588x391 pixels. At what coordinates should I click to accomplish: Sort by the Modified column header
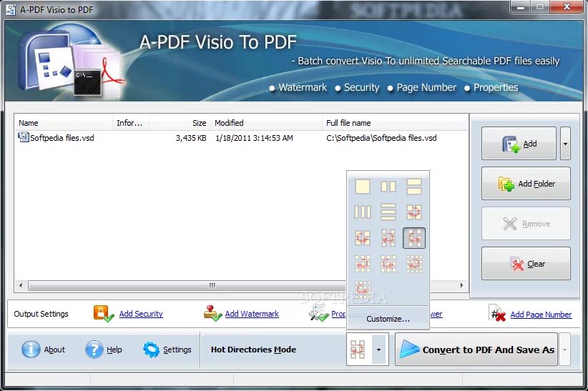pos(266,122)
